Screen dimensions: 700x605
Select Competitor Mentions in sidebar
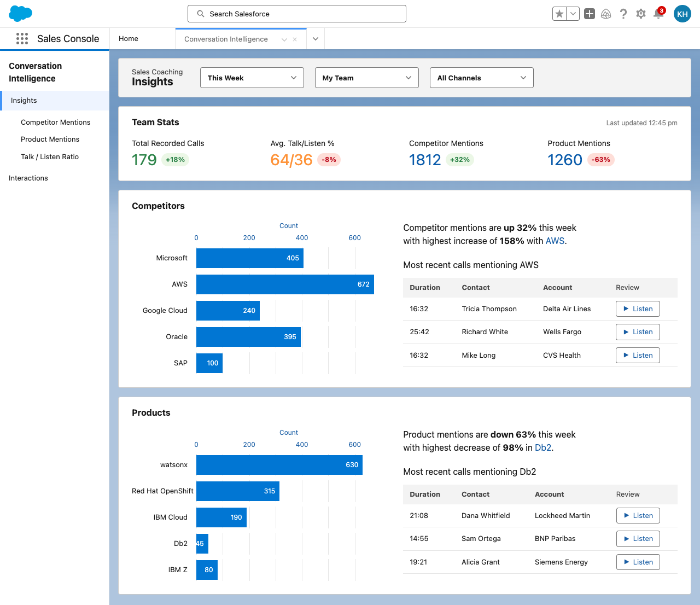click(x=56, y=122)
